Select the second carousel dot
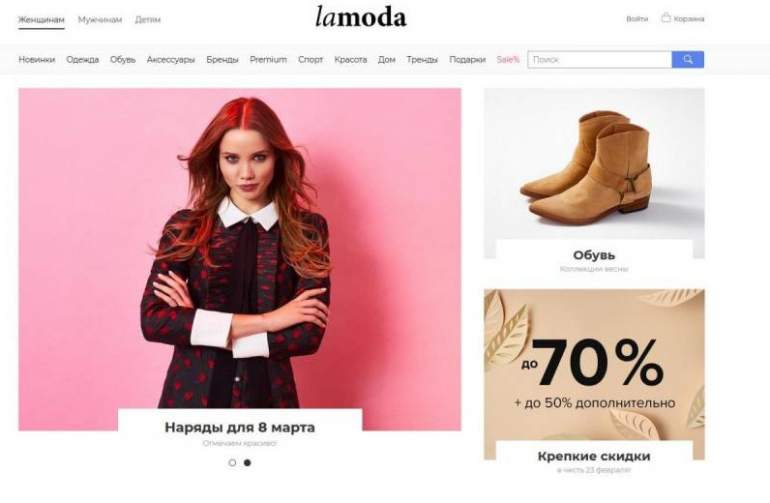 [x=248, y=463]
